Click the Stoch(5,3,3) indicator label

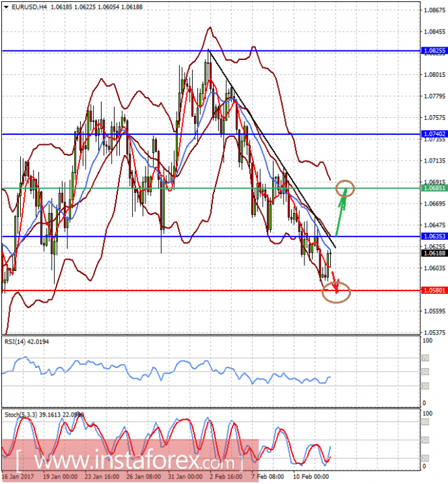(44, 415)
